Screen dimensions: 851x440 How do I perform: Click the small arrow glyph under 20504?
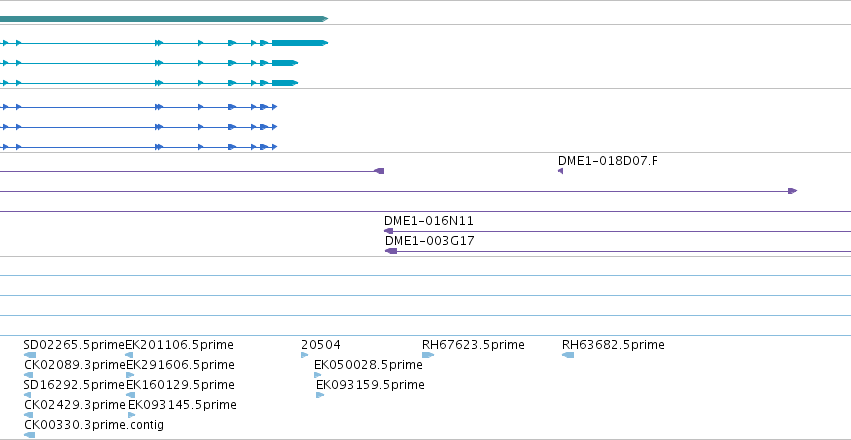coord(304,355)
